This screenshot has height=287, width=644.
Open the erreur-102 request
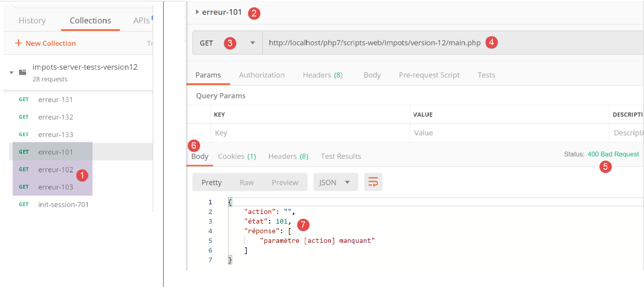point(56,170)
